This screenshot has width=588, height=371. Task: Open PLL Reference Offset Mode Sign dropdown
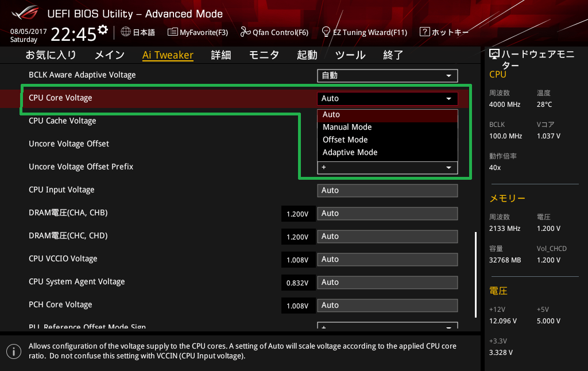388,326
